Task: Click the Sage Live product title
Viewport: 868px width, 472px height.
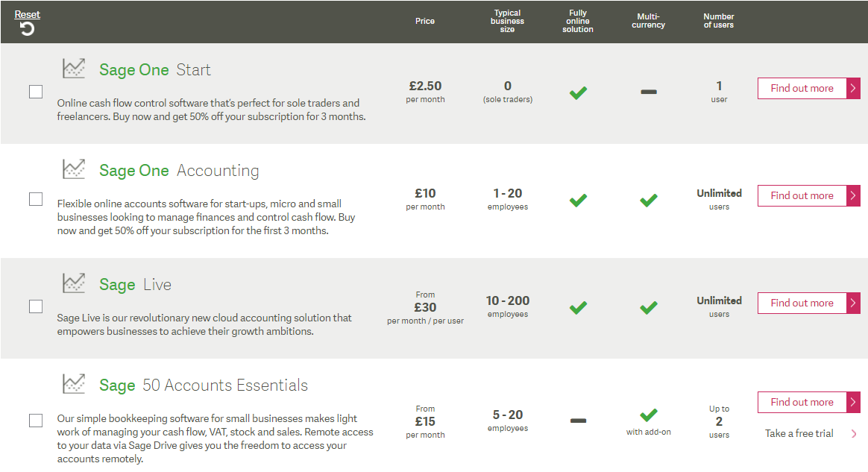Action: click(x=135, y=284)
